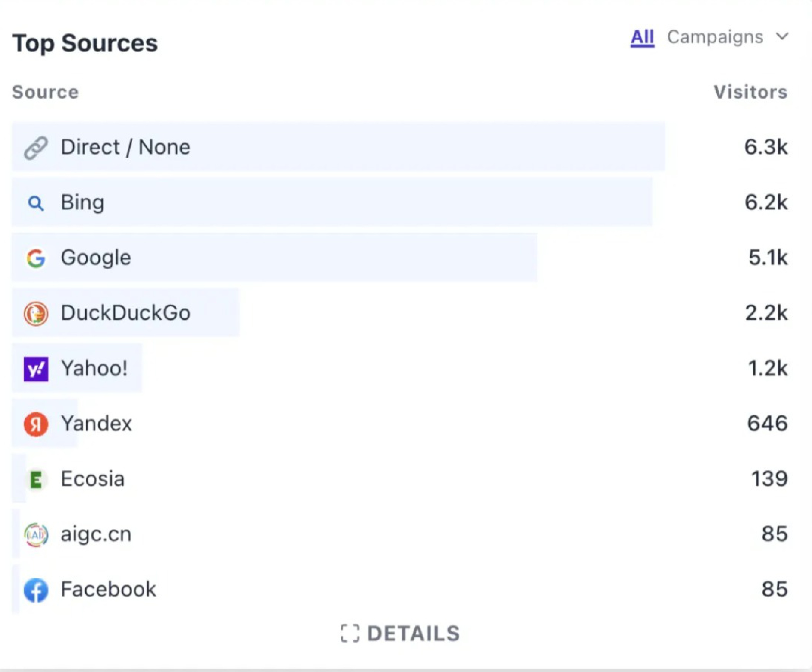Click the Facebook source label
Image resolution: width=812 pixels, height=672 pixels.
(x=108, y=589)
